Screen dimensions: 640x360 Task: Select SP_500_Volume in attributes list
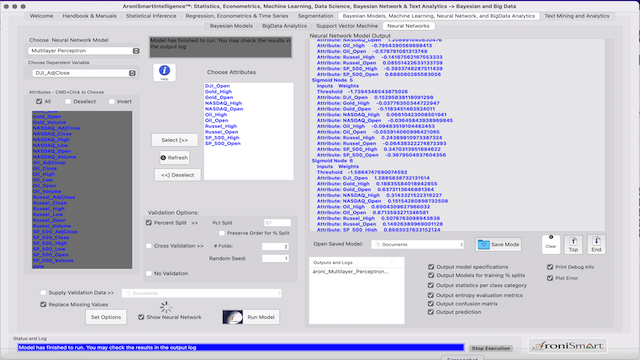coord(53,260)
